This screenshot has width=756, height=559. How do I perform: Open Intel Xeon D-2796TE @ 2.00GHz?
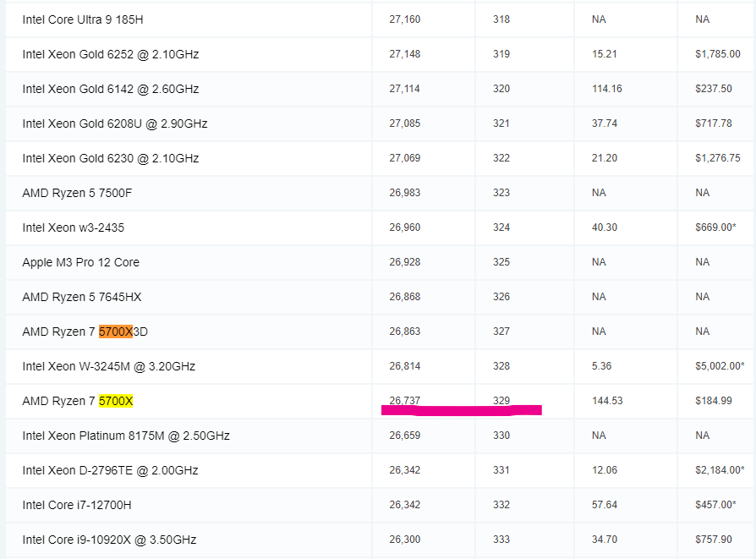[x=110, y=471]
